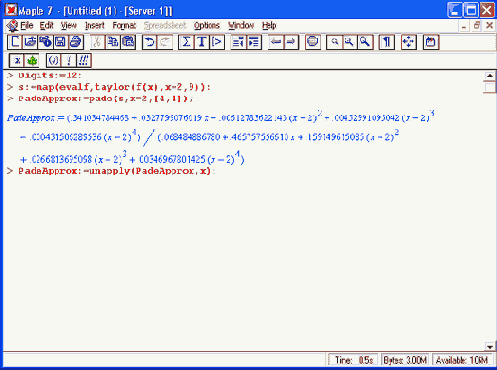Click the Stop computation icon
Image resolution: width=497 pixels, height=370 pixels.
pos(313,42)
